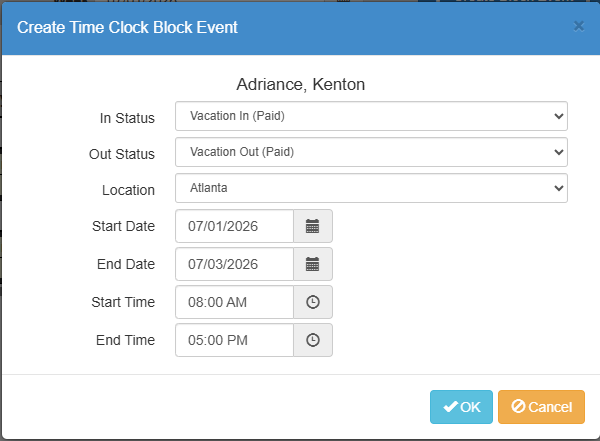The width and height of the screenshot is (600, 441).
Task: Click the employee name Adriance, Kenton
Action: pyautogui.click(x=300, y=84)
